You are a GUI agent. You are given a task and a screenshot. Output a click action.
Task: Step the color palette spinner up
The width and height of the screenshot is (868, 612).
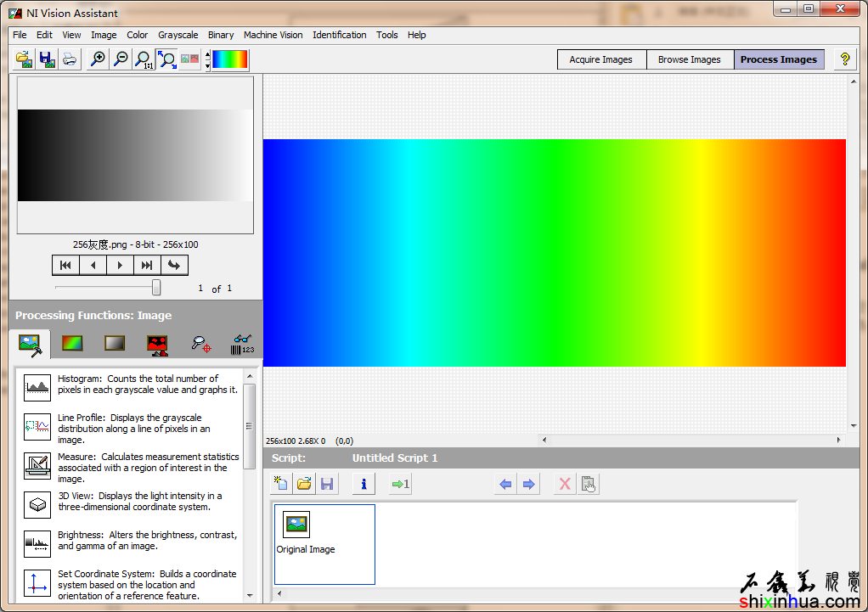[x=208, y=54]
